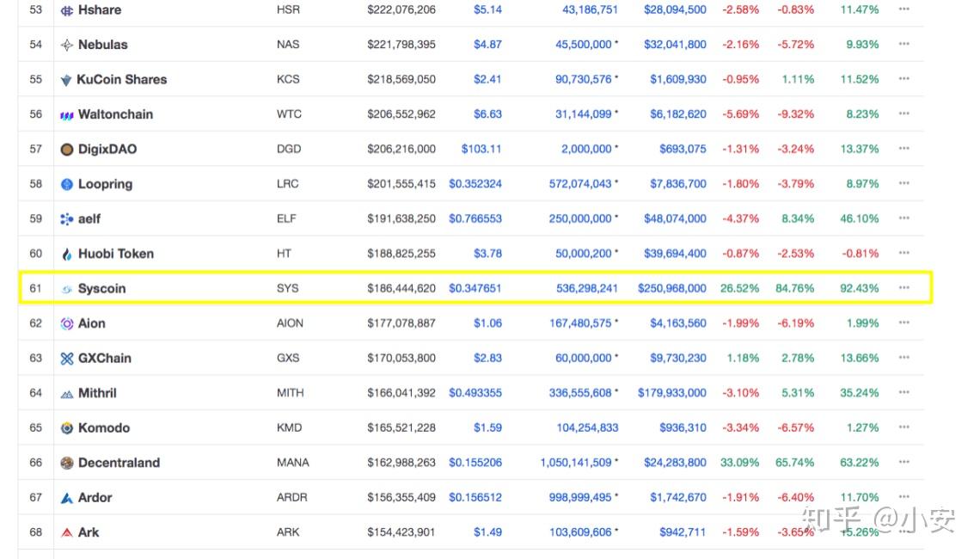Select the DigixDAO gold coin icon
Viewport: 980px width, 559px height.
tap(67, 150)
